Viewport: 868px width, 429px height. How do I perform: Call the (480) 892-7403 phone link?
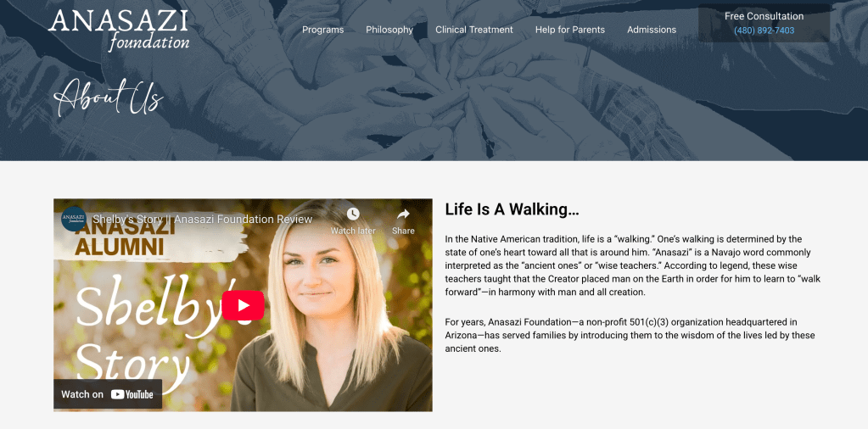pos(764,31)
